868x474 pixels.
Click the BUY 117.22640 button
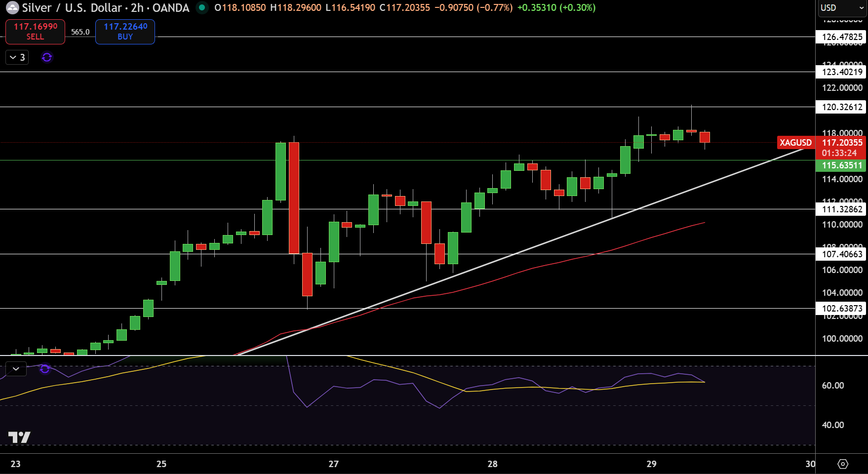tap(125, 32)
